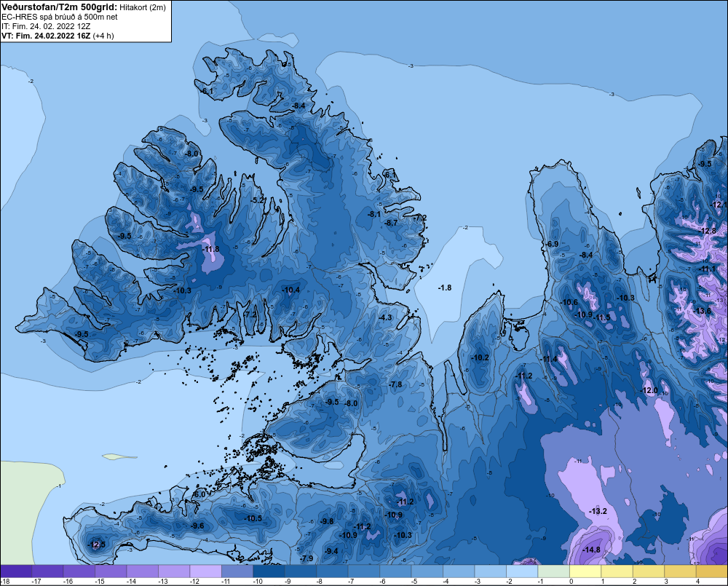Click the -1.8 temperature value over the bay

(444, 288)
